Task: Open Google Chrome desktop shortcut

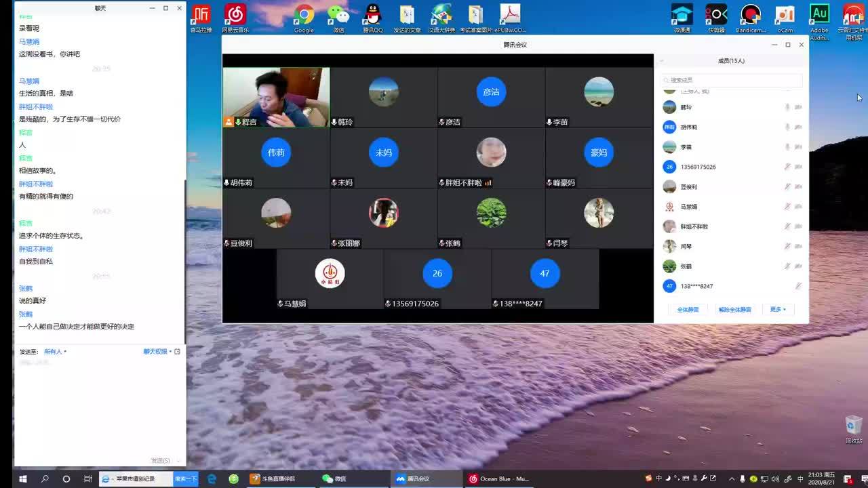Action: click(304, 16)
